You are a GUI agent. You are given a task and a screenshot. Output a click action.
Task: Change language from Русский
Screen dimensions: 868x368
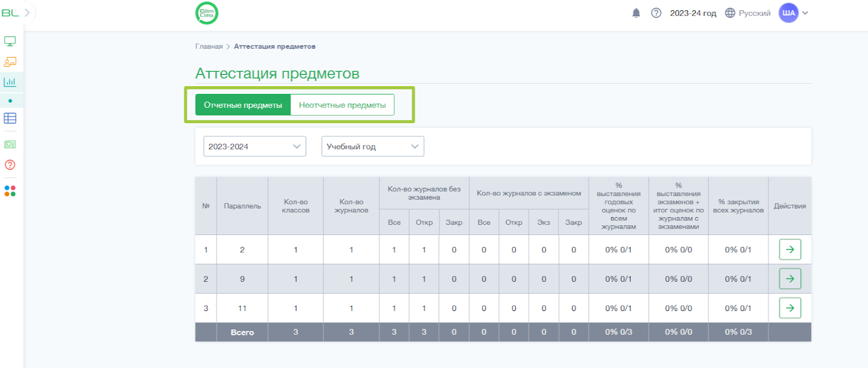tap(755, 13)
